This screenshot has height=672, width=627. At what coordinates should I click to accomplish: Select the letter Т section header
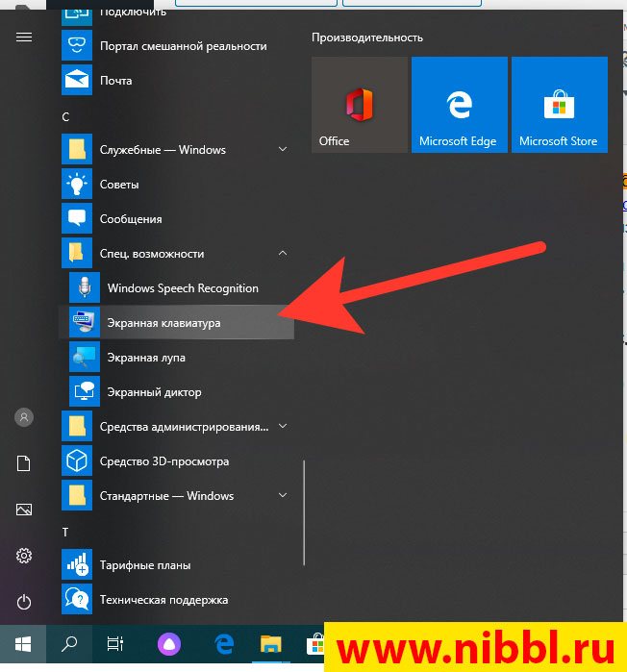coord(65,532)
